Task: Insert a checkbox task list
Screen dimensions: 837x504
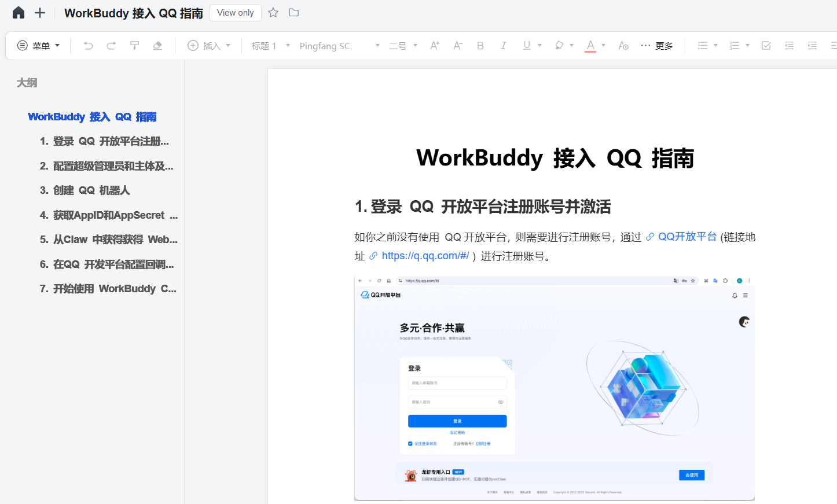Action: point(766,46)
